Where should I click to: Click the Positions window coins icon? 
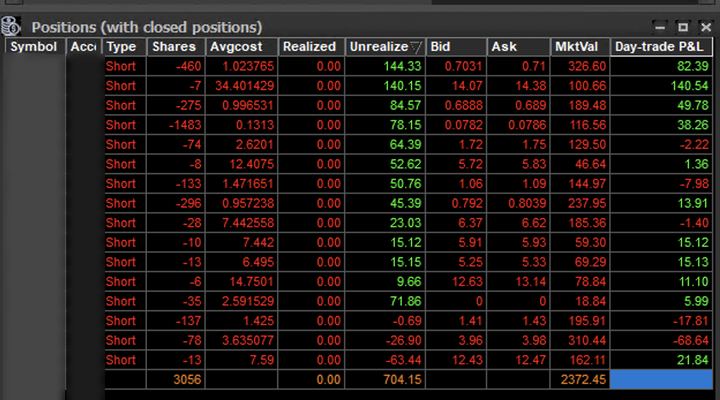(11, 26)
